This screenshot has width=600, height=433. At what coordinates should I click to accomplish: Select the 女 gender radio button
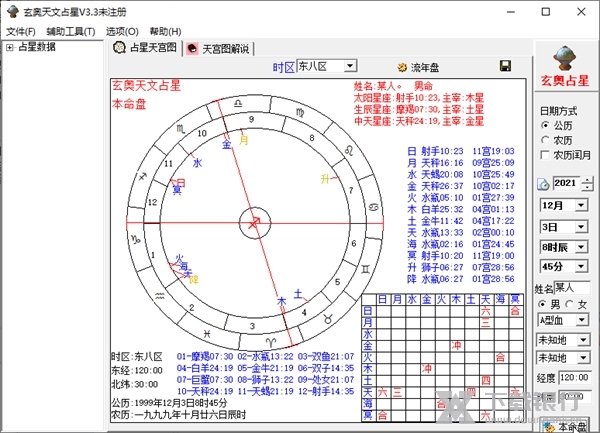pos(569,304)
